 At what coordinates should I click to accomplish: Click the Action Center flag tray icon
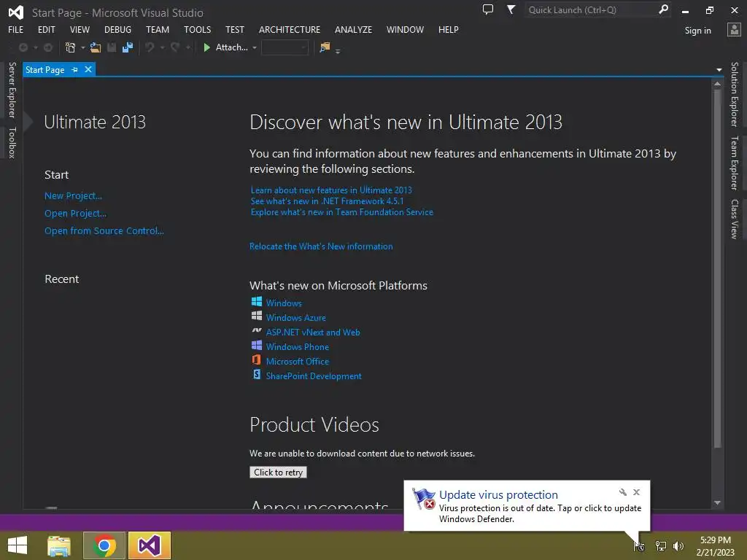[x=639, y=546]
